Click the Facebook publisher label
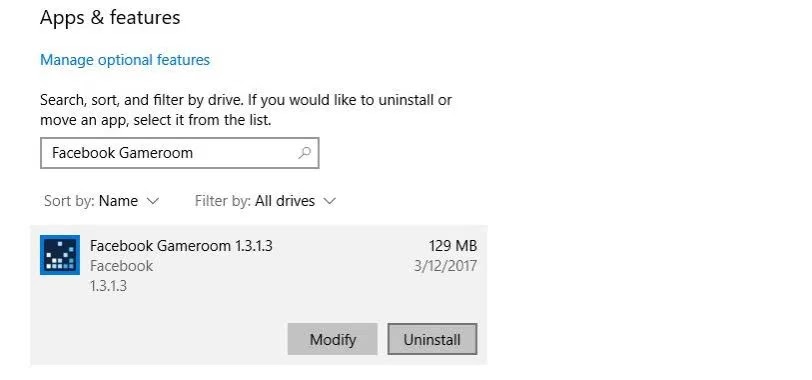812x380 pixels. (121, 266)
